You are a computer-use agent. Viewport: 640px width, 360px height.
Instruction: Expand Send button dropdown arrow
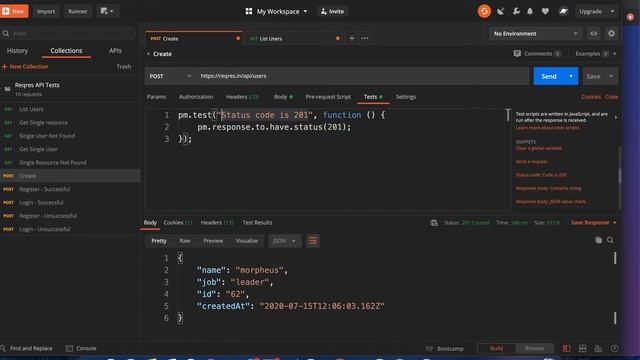pos(571,76)
